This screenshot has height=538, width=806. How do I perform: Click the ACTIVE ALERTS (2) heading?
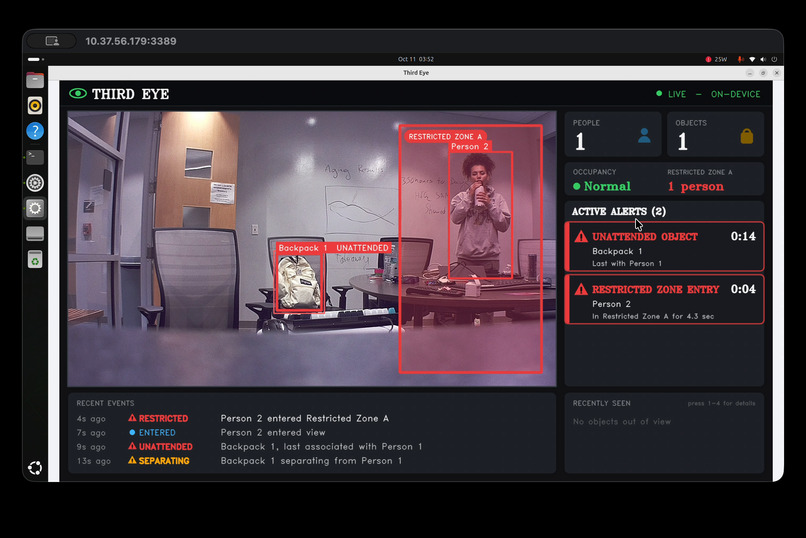(619, 211)
